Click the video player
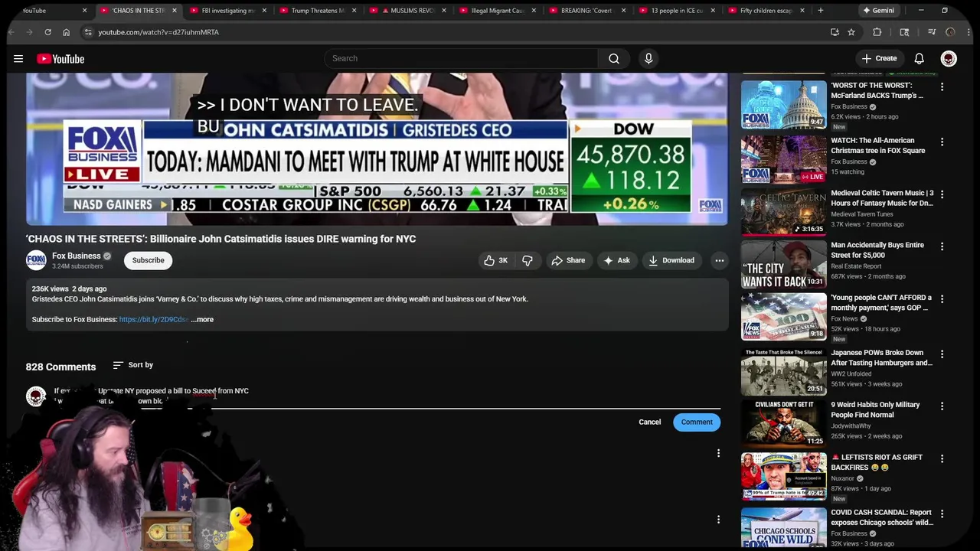The width and height of the screenshot is (980, 551). [377, 149]
